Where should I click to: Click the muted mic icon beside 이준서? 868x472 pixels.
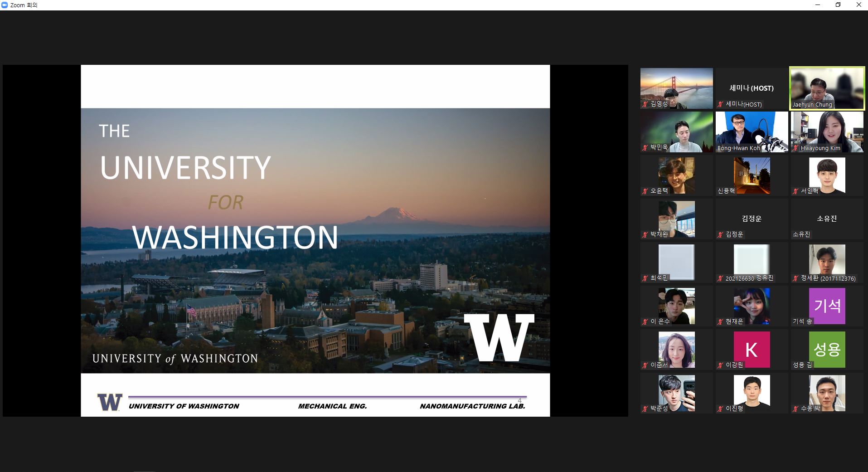pyautogui.click(x=645, y=365)
